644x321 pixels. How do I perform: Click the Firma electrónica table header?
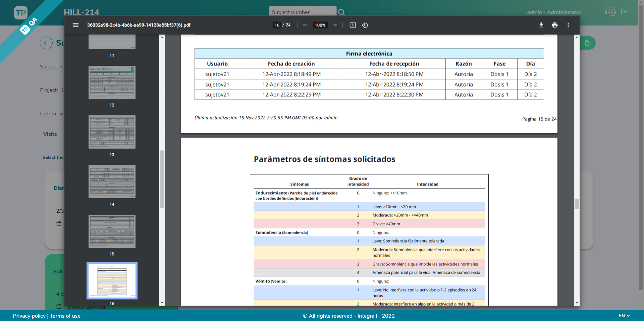369,54
